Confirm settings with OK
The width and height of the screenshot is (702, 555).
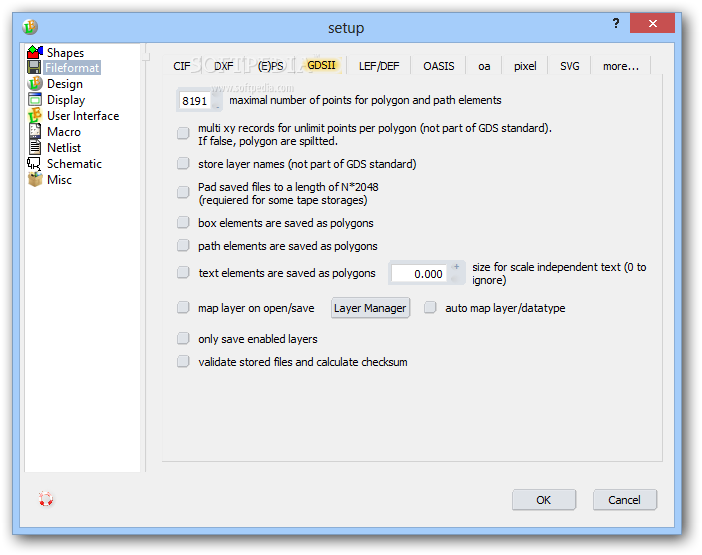click(x=544, y=500)
